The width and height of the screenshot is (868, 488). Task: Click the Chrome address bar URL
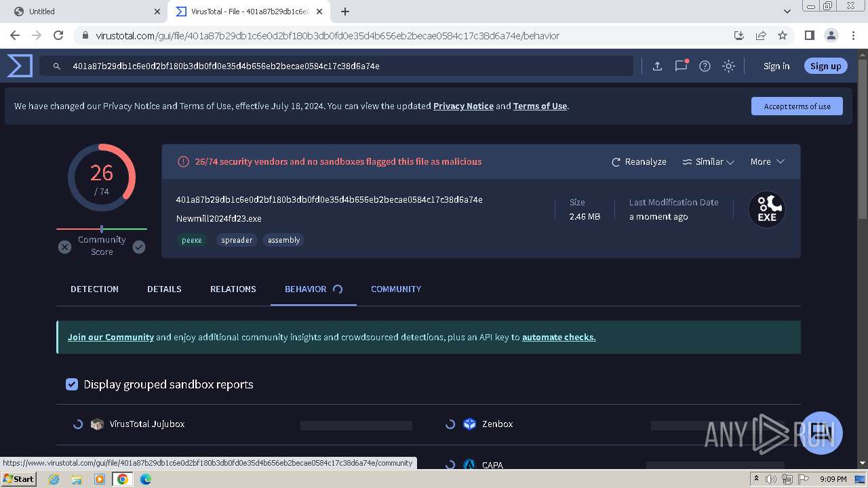[x=328, y=35]
